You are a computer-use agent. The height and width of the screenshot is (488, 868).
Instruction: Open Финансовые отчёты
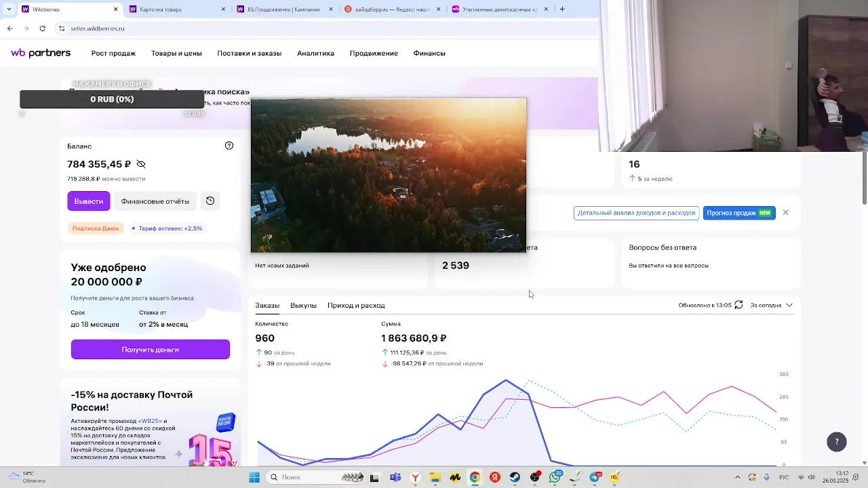click(x=155, y=201)
